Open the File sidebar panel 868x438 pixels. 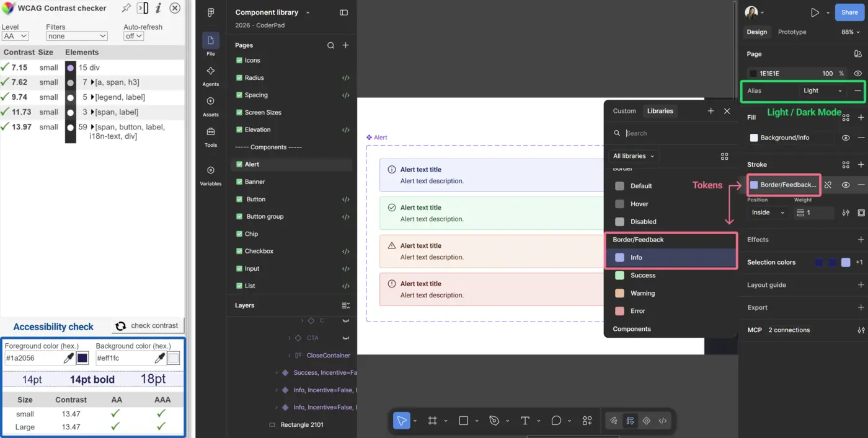point(211,45)
